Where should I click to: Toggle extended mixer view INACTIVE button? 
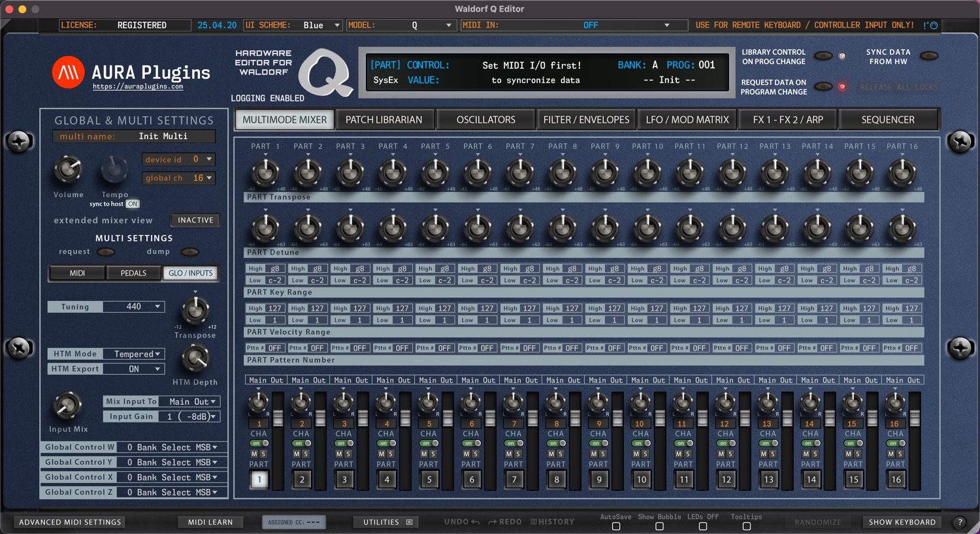coord(195,220)
